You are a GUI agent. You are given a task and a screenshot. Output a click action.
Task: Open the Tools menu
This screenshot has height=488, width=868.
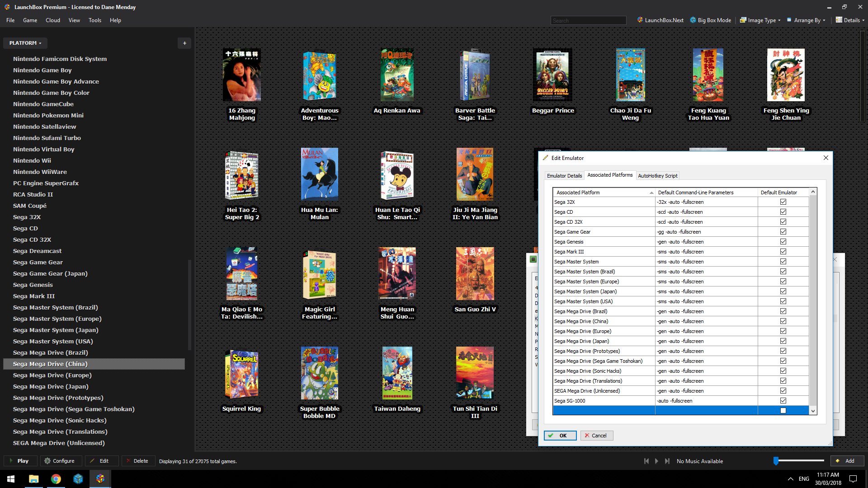[x=95, y=20]
